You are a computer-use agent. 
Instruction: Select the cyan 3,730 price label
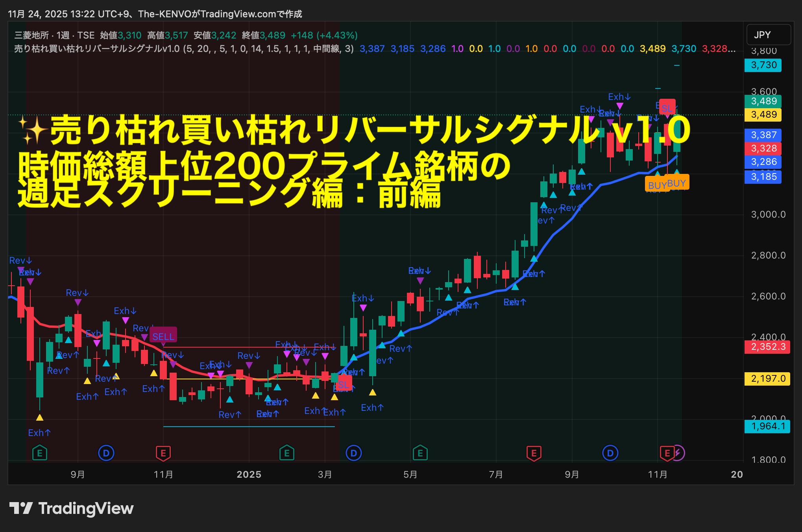tap(763, 65)
